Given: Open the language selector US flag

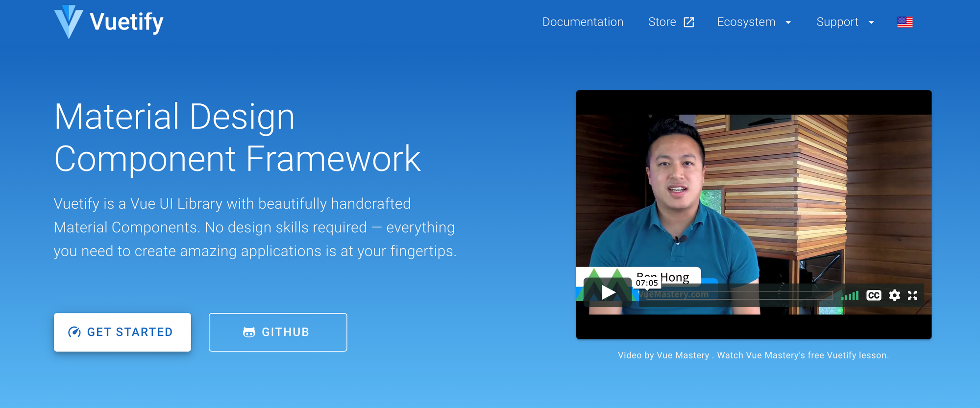Looking at the screenshot, I should pos(905,22).
